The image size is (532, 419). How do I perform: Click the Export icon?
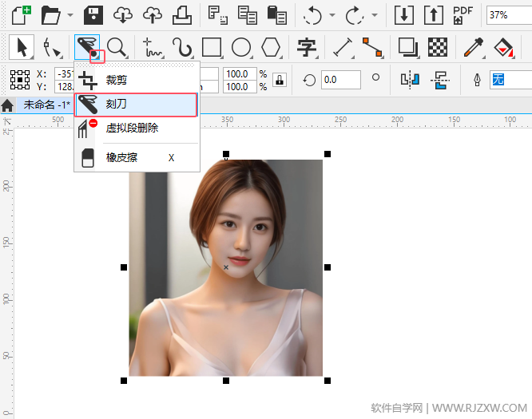(434, 15)
